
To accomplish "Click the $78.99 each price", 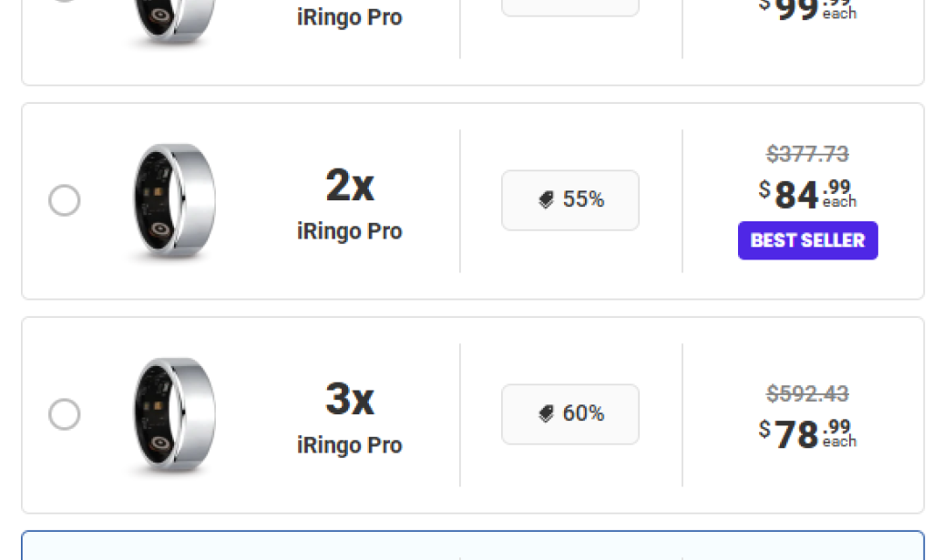I will (x=807, y=434).
